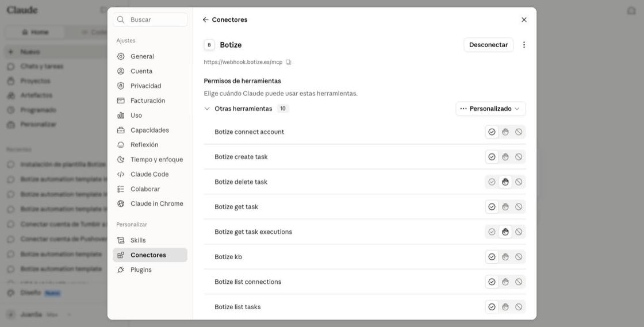Block the Botize get task executions tool
This screenshot has height=327, width=644.
point(519,232)
